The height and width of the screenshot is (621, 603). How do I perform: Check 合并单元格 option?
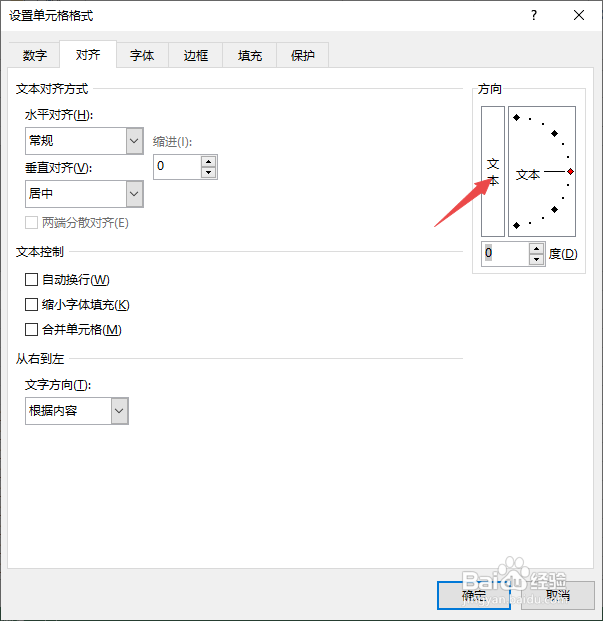click(31, 330)
